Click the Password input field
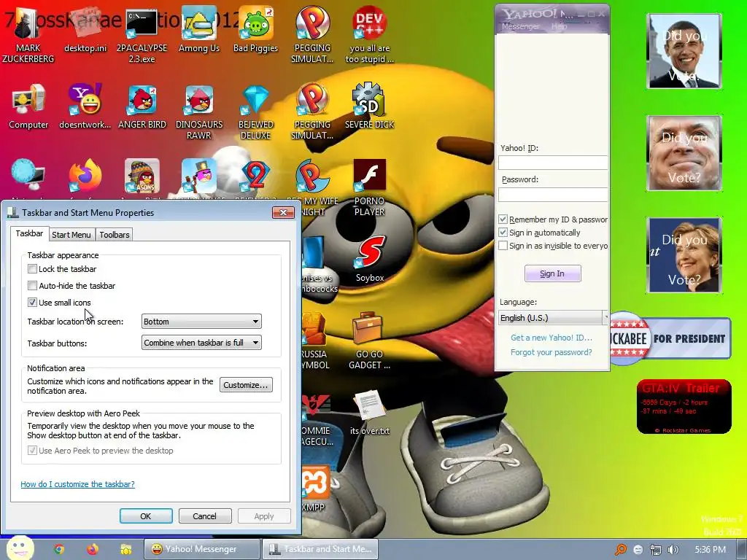747x560 pixels. (553, 194)
